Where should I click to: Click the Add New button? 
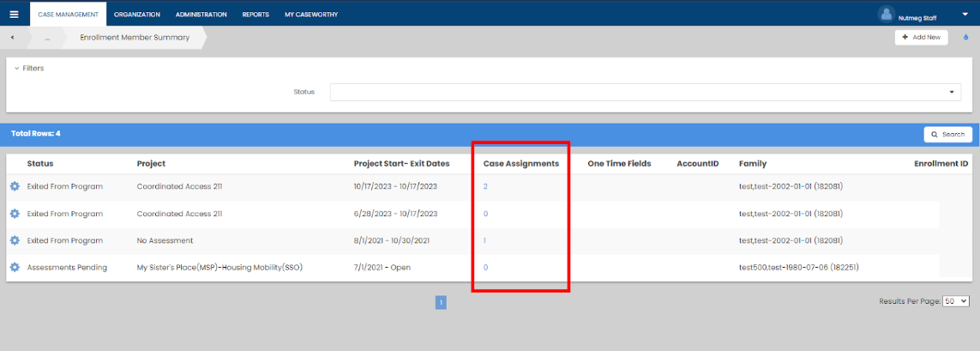pos(921,38)
